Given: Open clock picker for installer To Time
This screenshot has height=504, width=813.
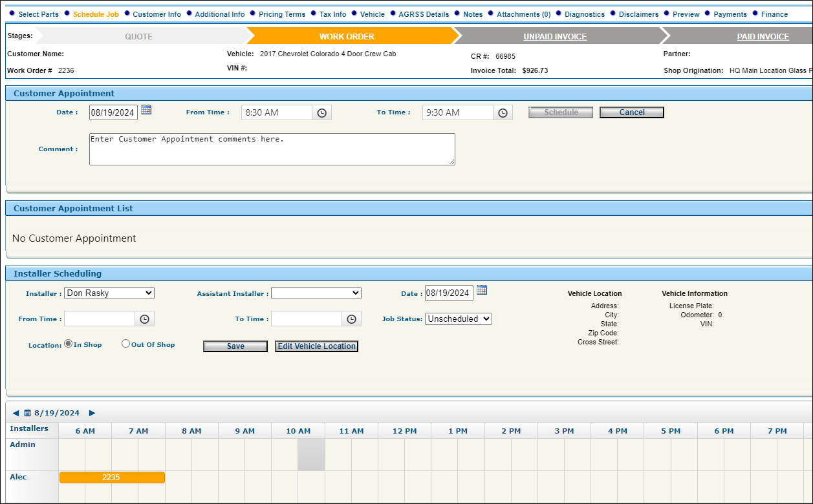Looking at the screenshot, I should click(x=351, y=319).
